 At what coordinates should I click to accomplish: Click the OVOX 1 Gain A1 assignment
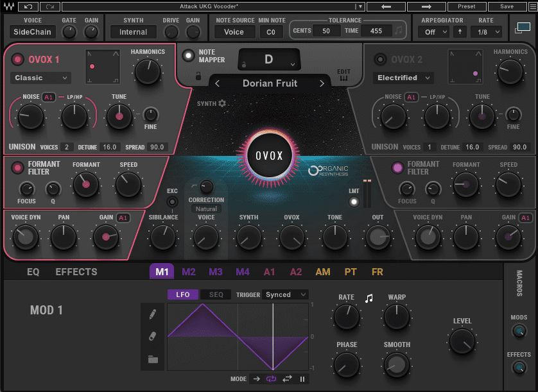(x=123, y=217)
